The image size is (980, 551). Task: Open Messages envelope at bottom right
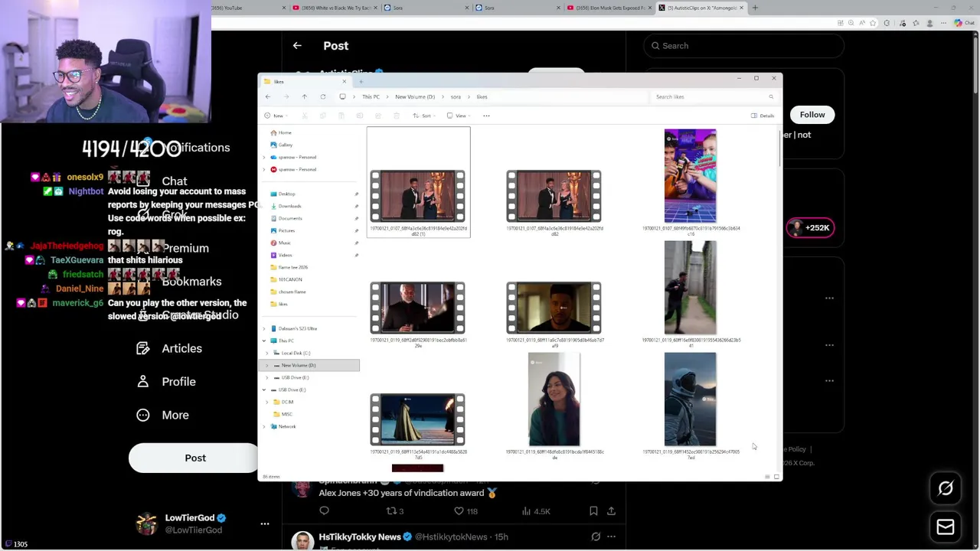[x=946, y=527]
